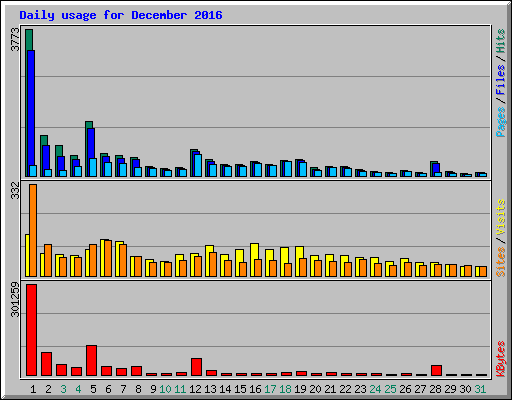512x400 pixels.
Task: Click green weekend day label 31
Action: click(480, 389)
